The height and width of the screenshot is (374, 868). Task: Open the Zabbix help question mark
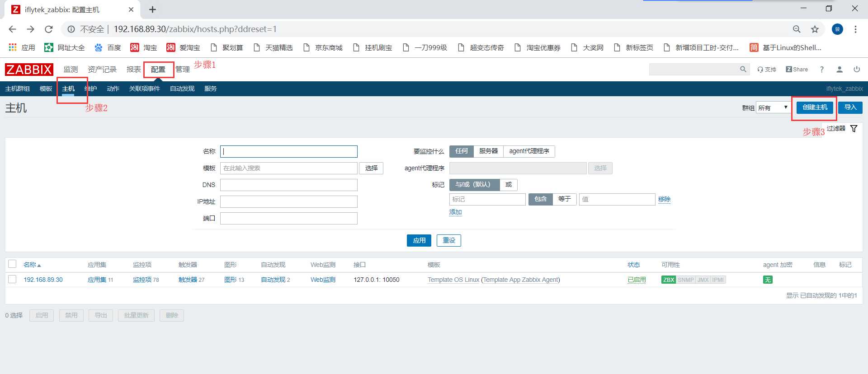coord(822,70)
